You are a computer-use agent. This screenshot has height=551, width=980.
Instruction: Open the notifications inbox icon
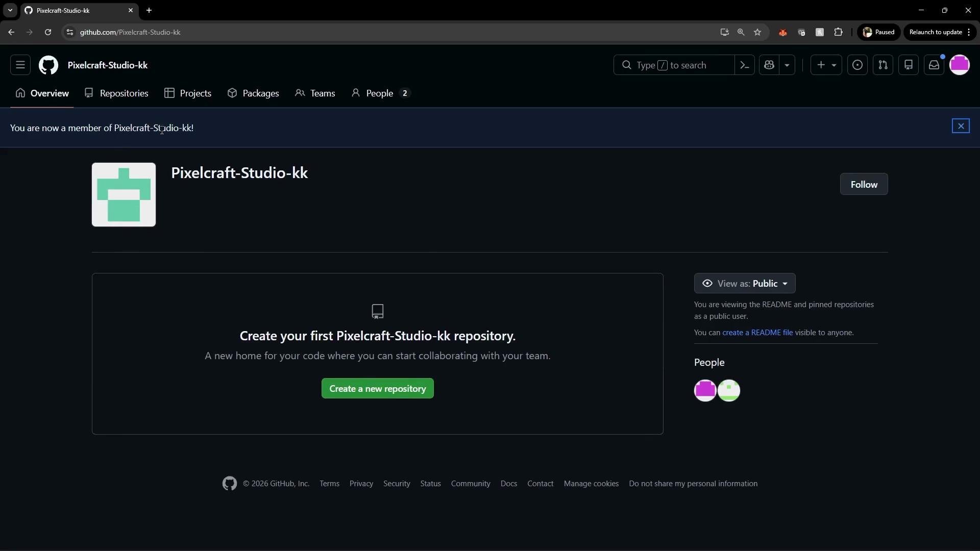[x=934, y=65]
